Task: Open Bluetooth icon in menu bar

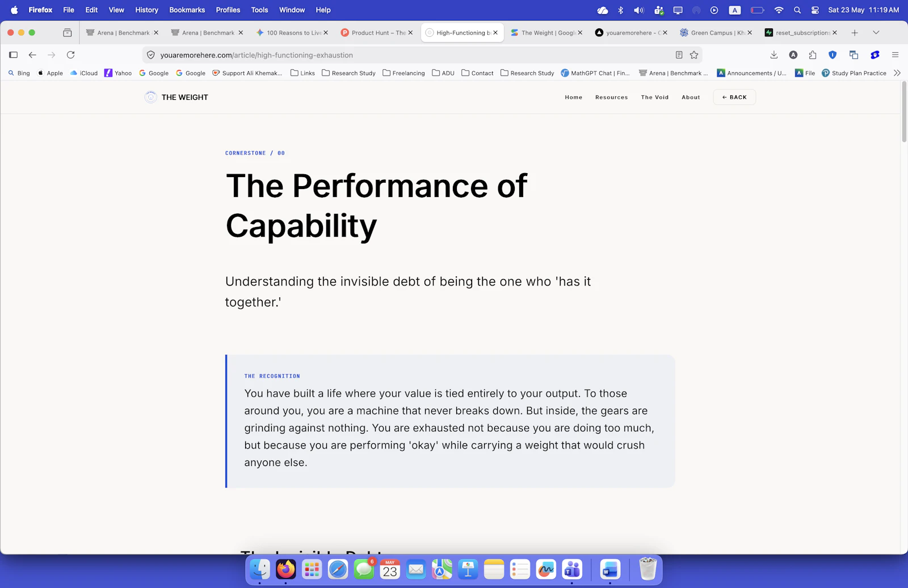Action: (x=620, y=10)
